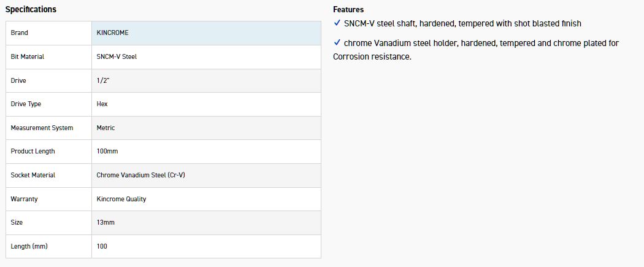
Task: Click the Warranty row label
Action: click(25, 199)
